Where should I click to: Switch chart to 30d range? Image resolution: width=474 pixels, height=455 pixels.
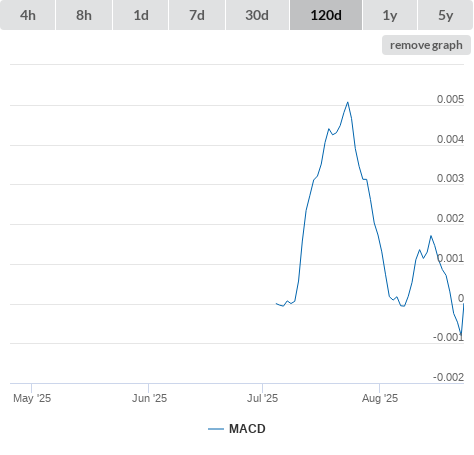pyautogui.click(x=257, y=15)
